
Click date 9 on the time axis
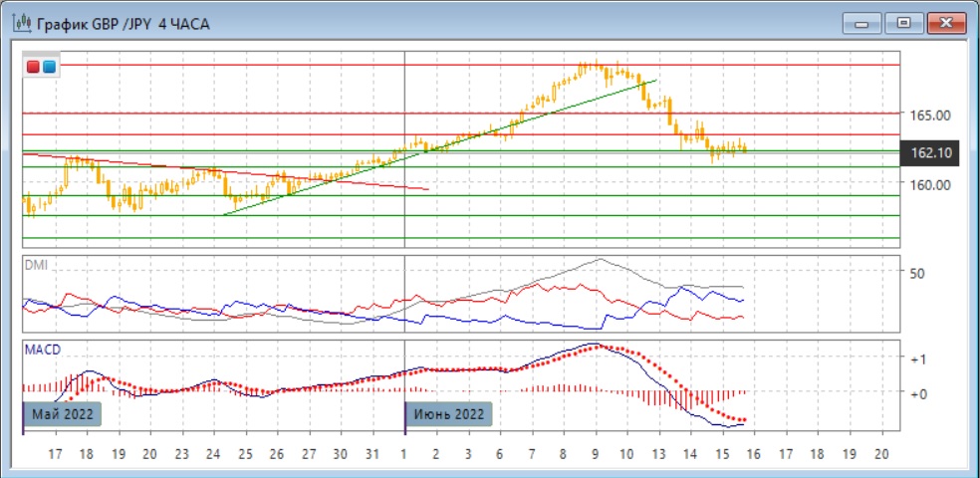click(595, 453)
